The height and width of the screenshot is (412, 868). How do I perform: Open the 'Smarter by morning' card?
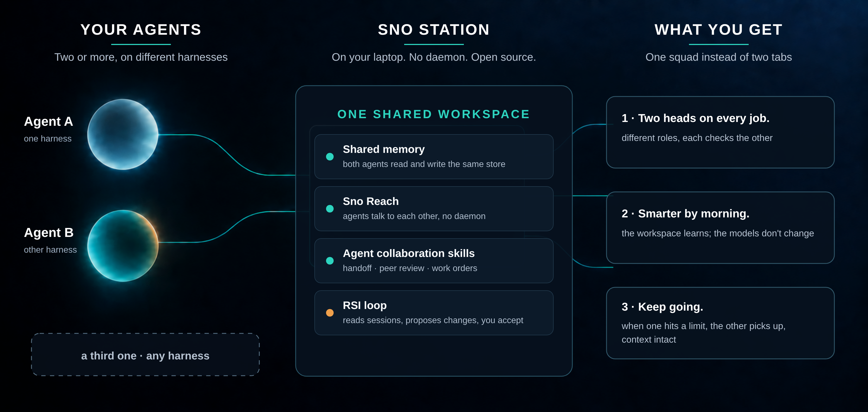720,227
